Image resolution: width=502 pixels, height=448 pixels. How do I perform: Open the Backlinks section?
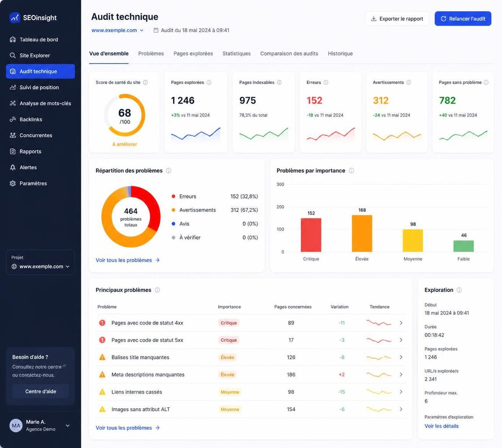pos(40,119)
